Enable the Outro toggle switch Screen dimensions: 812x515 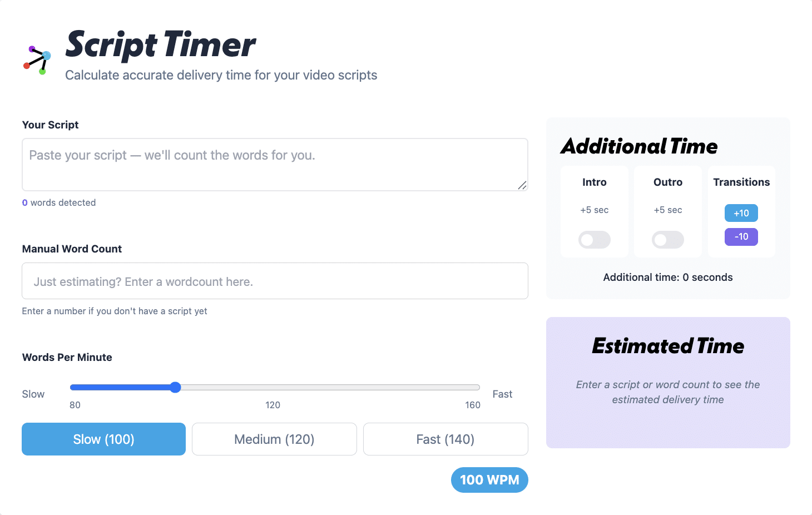pos(667,240)
